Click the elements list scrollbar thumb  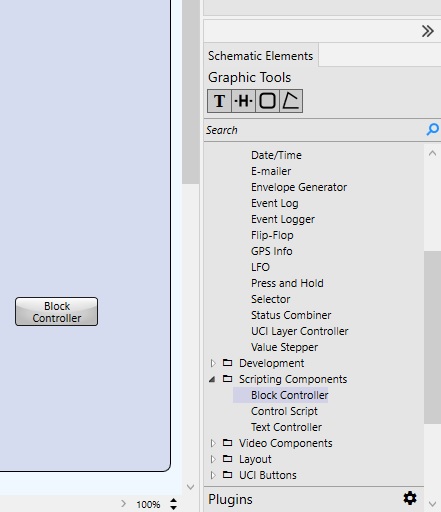[x=432, y=337]
